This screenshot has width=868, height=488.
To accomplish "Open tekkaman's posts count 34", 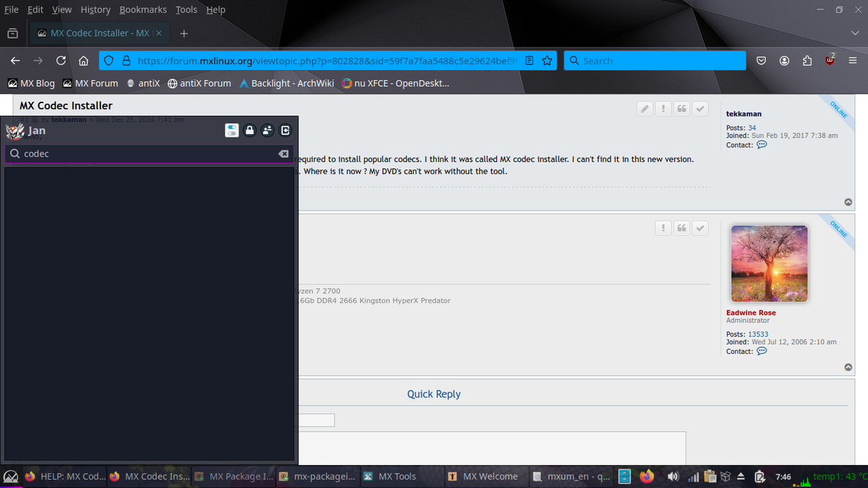I will 752,128.
